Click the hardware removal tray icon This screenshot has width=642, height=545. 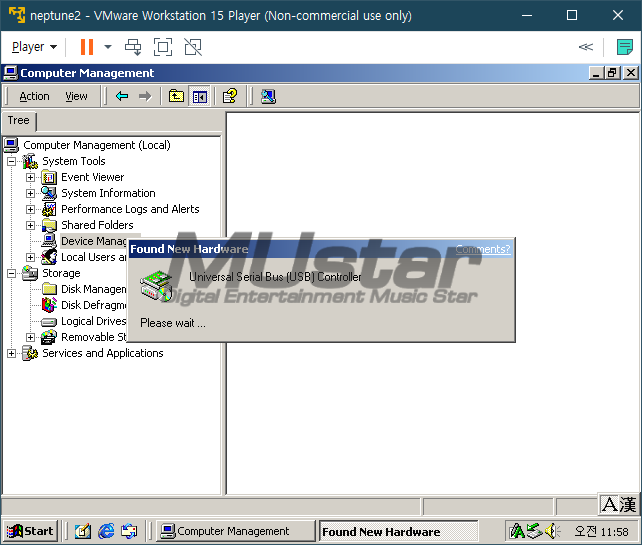pyautogui.click(x=534, y=531)
